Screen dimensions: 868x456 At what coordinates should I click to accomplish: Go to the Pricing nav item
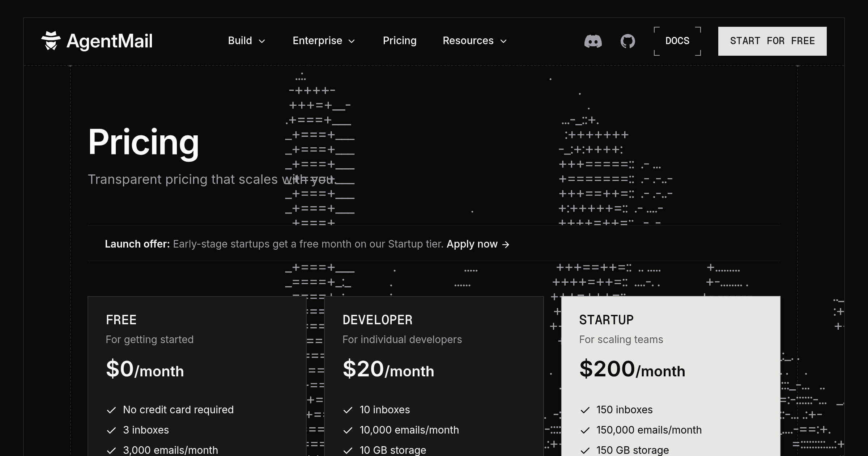(x=400, y=41)
